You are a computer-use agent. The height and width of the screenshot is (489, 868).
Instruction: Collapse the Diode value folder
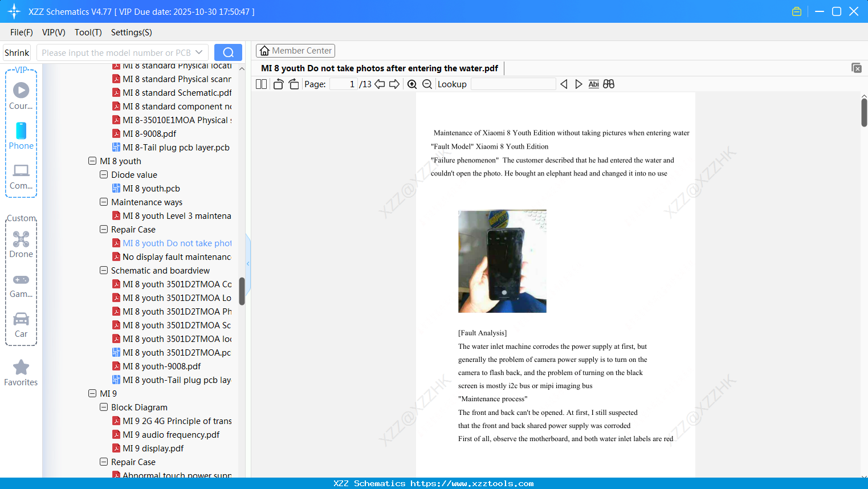click(104, 175)
